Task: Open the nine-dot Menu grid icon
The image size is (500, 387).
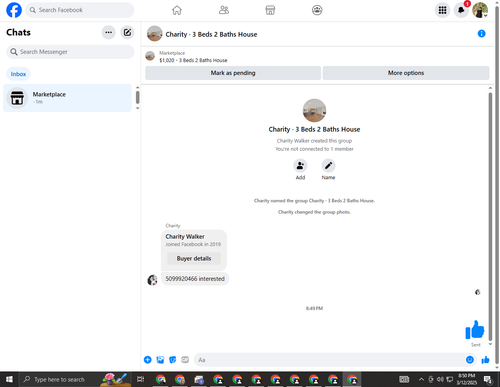Action: pyautogui.click(x=442, y=10)
